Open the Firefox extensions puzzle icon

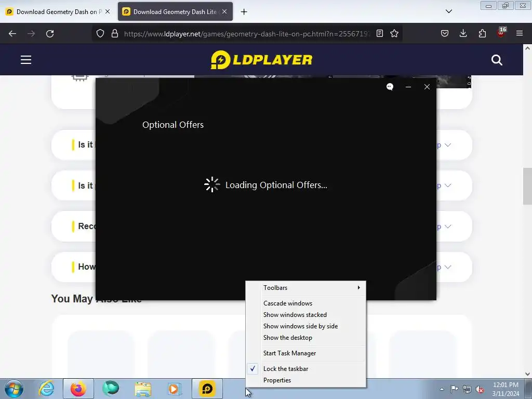(482, 33)
